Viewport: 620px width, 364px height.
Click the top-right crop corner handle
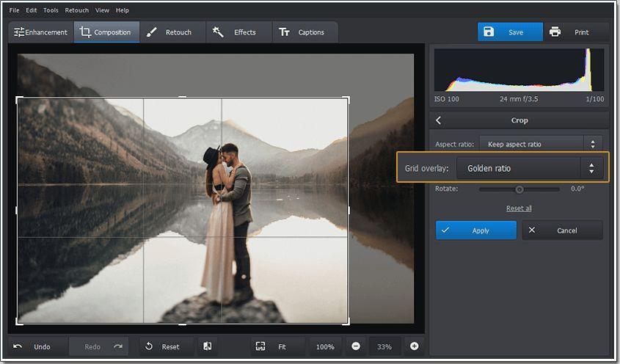[x=347, y=99]
